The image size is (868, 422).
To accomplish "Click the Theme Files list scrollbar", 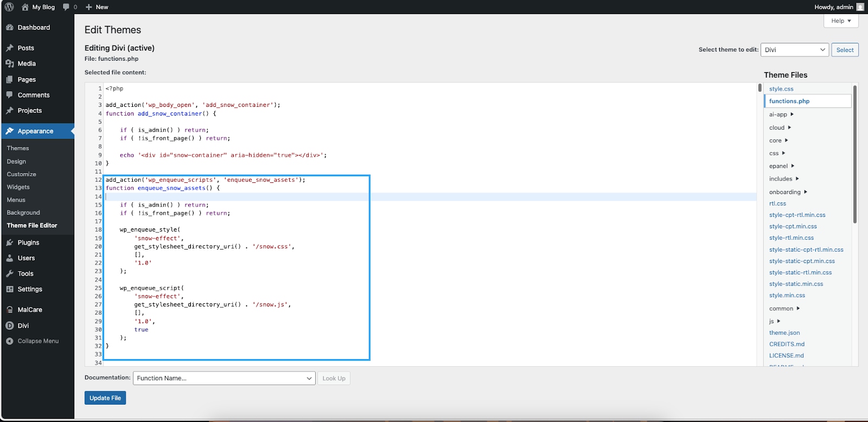I will pyautogui.click(x=855, y=154).
